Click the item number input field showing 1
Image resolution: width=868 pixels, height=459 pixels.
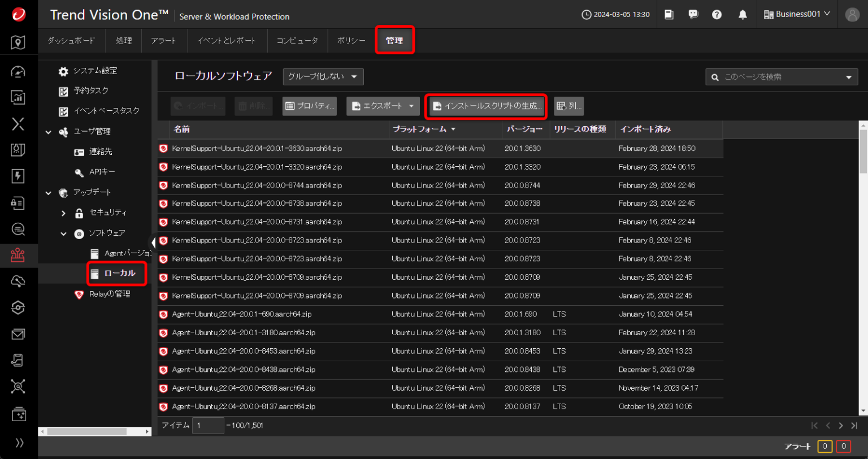[x=208, y=425]
